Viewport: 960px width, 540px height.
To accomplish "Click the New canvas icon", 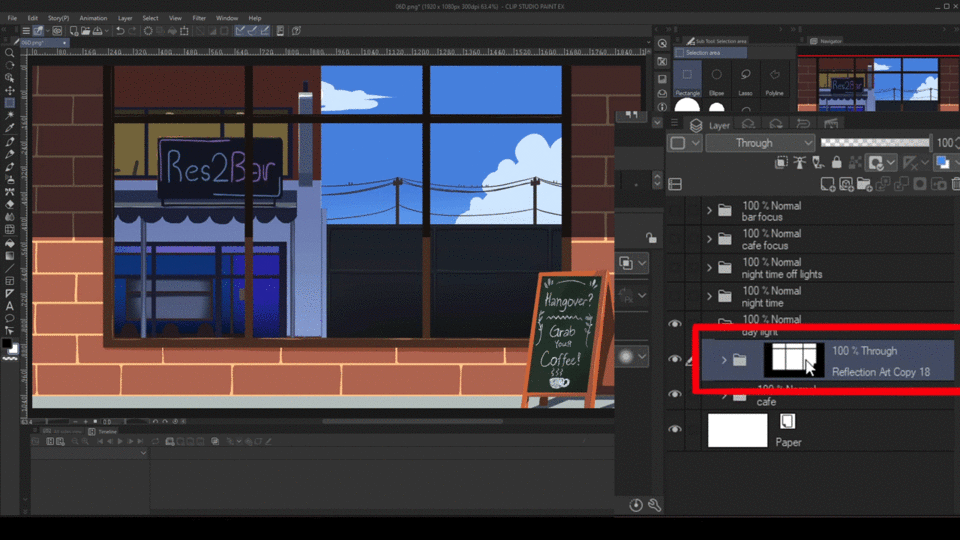I will [74, 31].
